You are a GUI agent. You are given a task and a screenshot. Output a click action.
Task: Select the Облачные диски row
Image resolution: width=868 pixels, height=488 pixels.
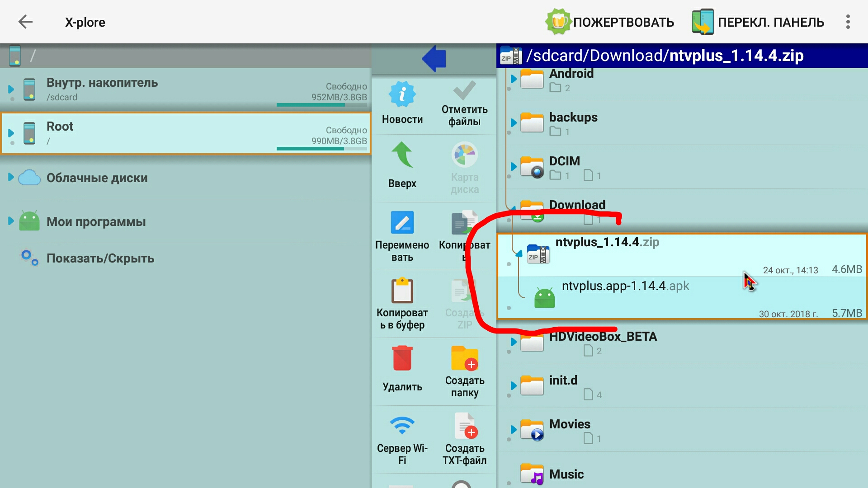point(185,178)
